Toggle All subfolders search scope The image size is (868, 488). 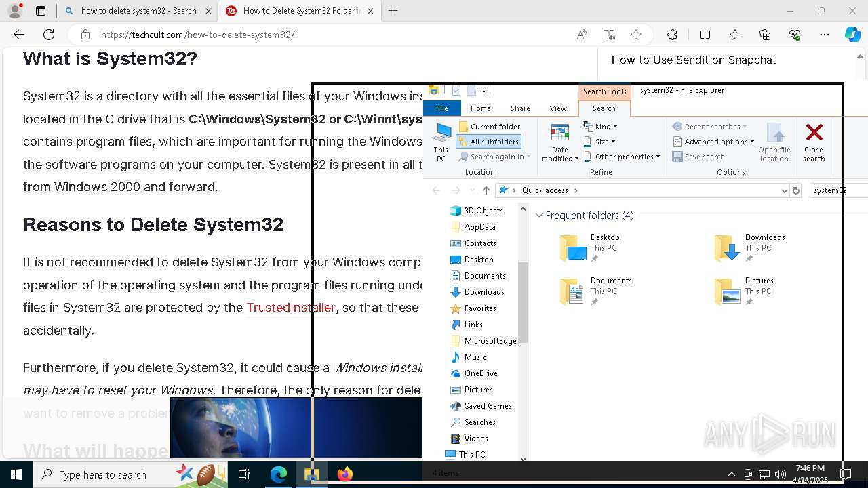pos(488,142)
